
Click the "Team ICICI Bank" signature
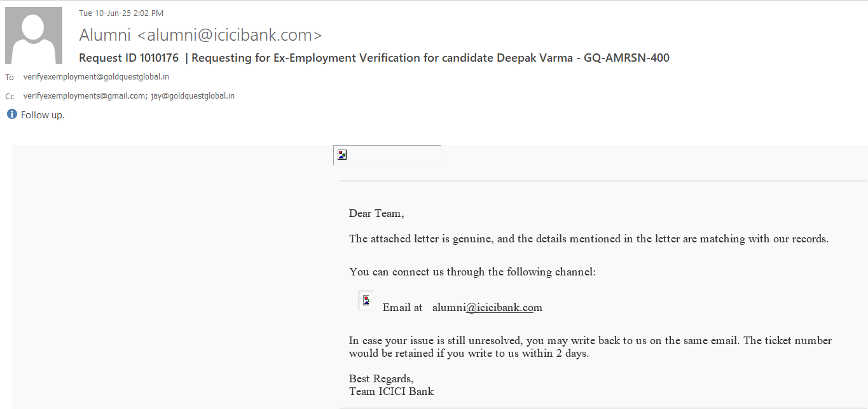coord(391,391)
